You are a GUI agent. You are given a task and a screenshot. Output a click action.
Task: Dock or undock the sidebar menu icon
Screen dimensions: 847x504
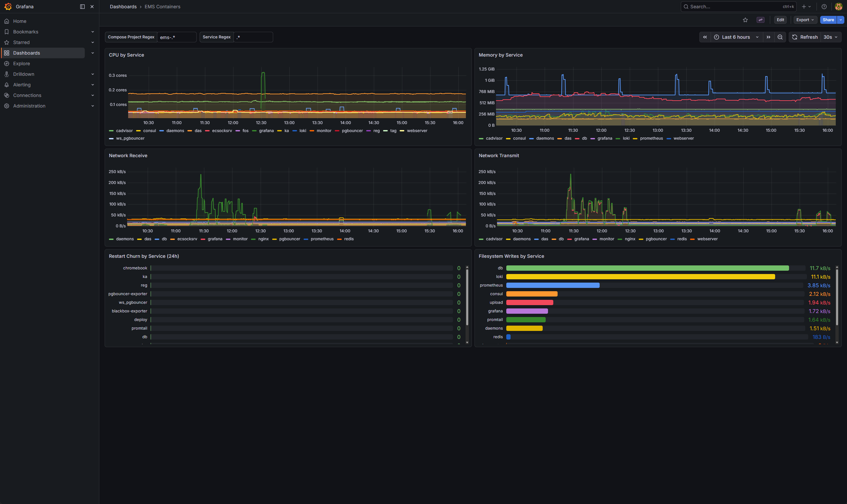coord(82,6)
